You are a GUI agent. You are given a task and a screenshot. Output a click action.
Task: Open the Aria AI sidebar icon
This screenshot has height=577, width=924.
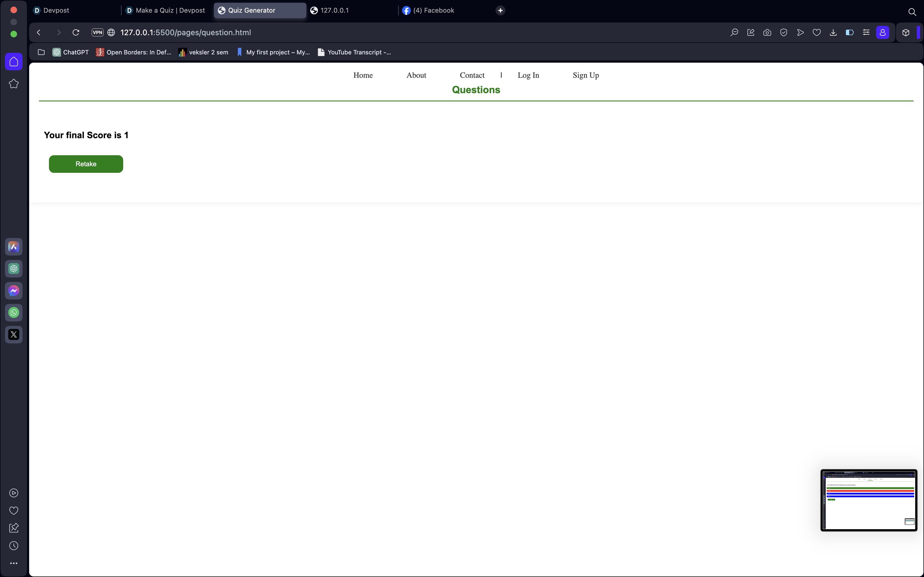pos(14,247)
